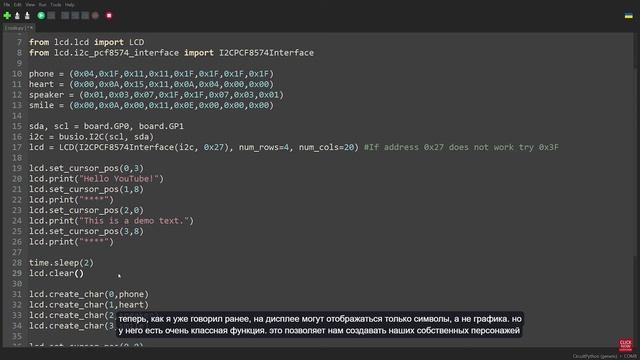Click line number 30 in the gutter
The height and width of the screenshot is (360, 640).
coord(17,284)
